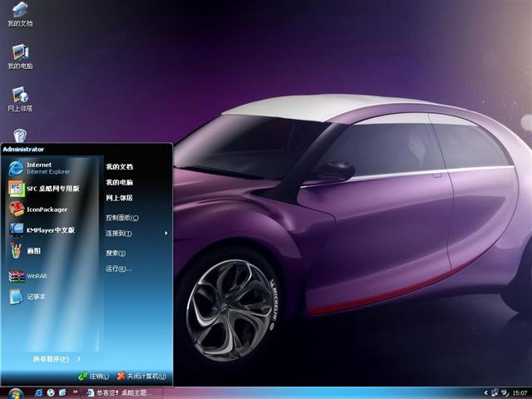Select 搜索 (Search) in Start menu
The image size is (532, 399).
pyautogui.click(x=116, y=253)
